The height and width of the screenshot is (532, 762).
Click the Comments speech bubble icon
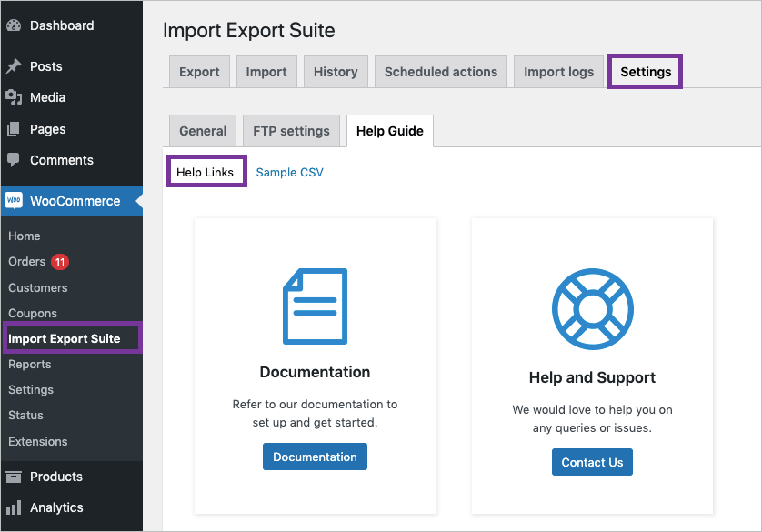click(14, 160)
